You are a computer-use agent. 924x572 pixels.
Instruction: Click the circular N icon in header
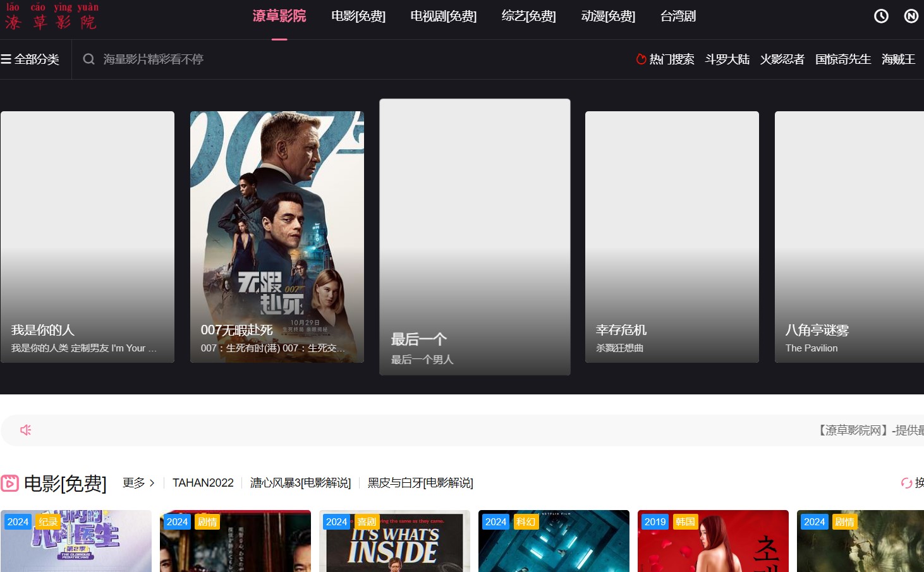[x=911, y=16]
